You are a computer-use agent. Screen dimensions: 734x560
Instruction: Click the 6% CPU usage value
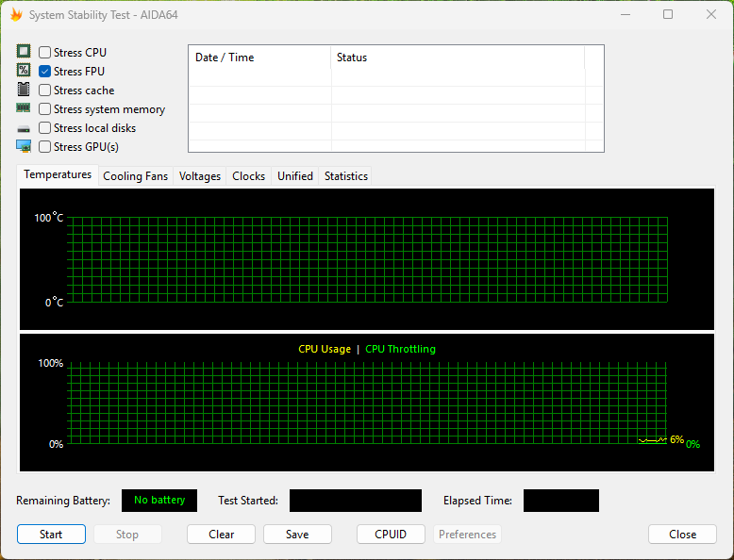pos(676,439)
